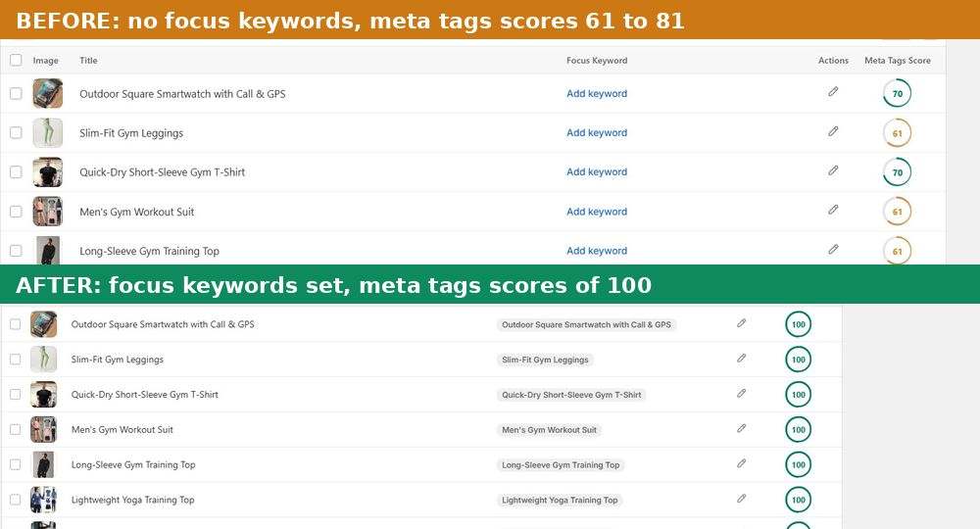Click the Focus Keyword column header
Viewport: 980px width, 529px height.
click(x=597, y=61)
